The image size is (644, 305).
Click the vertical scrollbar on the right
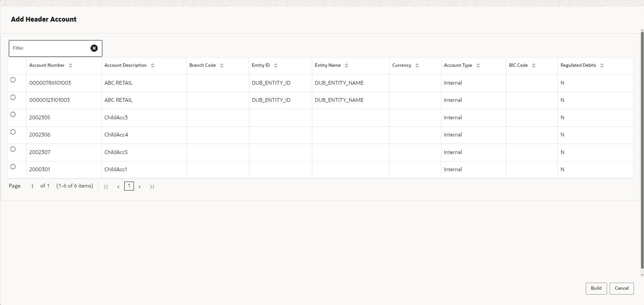(x=642, y=149)
